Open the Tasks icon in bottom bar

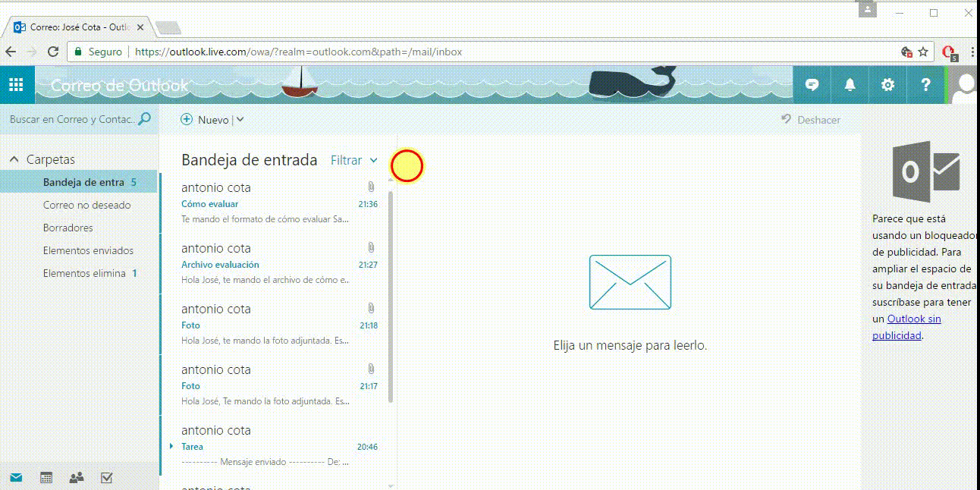click(x=107, y=477)
